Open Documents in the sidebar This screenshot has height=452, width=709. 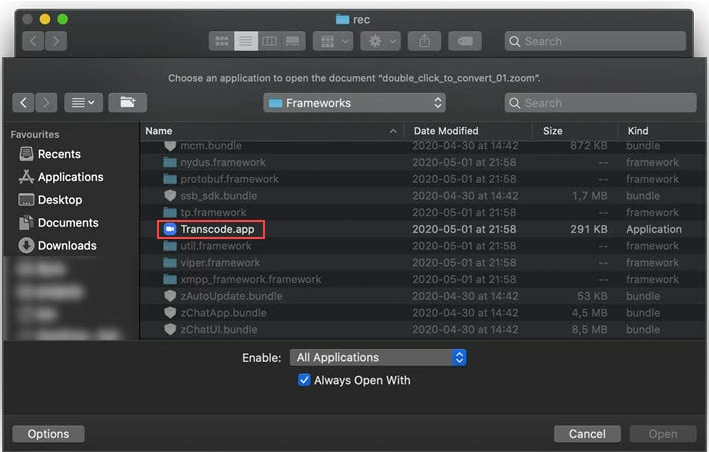coord(59,223)
